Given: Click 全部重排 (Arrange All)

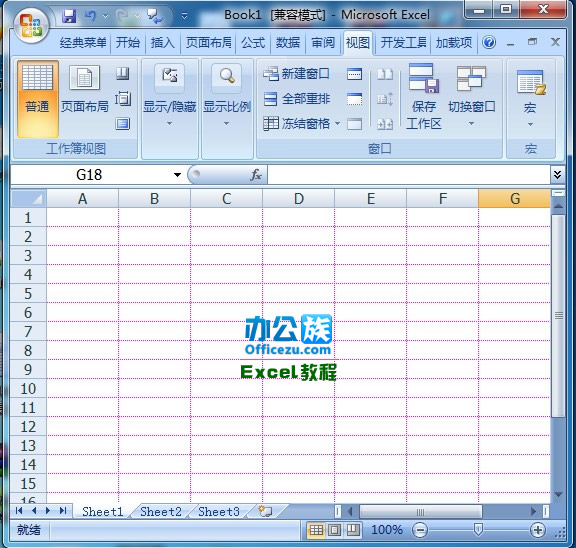Looking at the screenshot, I should [297, 99].
